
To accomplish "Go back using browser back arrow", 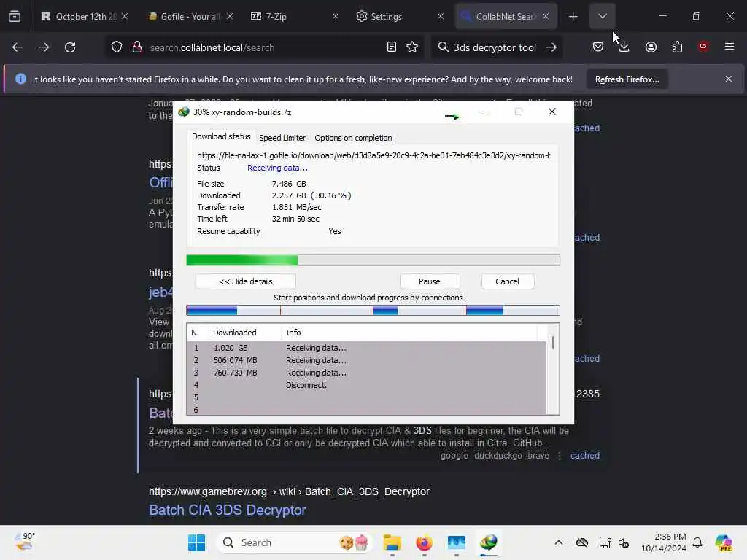I will [x=18, y=47].
